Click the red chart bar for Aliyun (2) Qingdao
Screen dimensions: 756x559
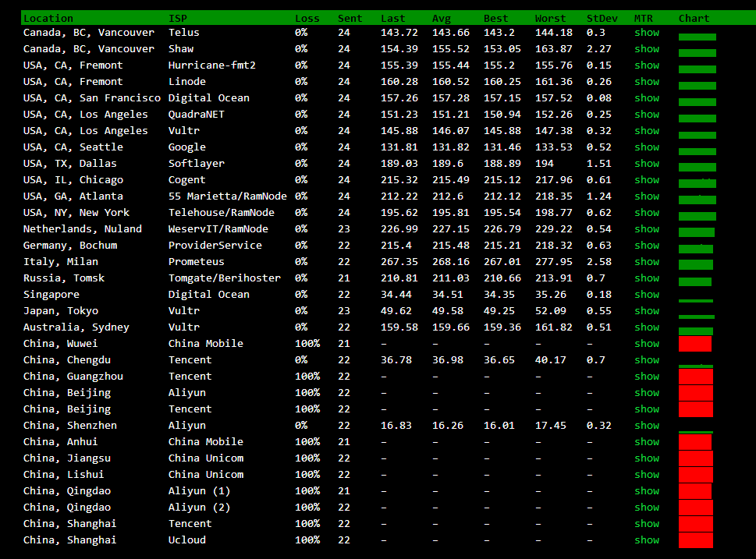695,508
